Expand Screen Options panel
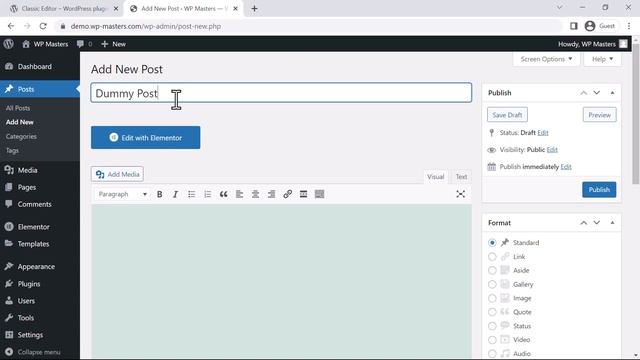 [x=546, y=59]
